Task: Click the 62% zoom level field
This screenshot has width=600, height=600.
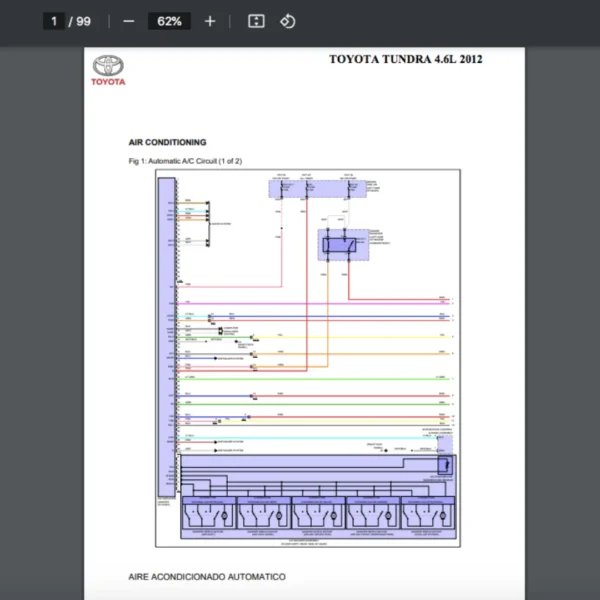Action: pos(168,21)
